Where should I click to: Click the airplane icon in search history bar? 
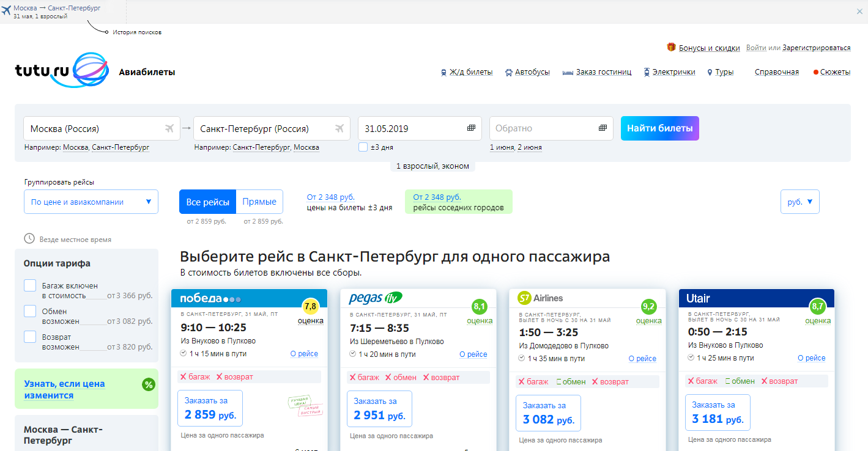pyautogui.click(x=6, y=9)
